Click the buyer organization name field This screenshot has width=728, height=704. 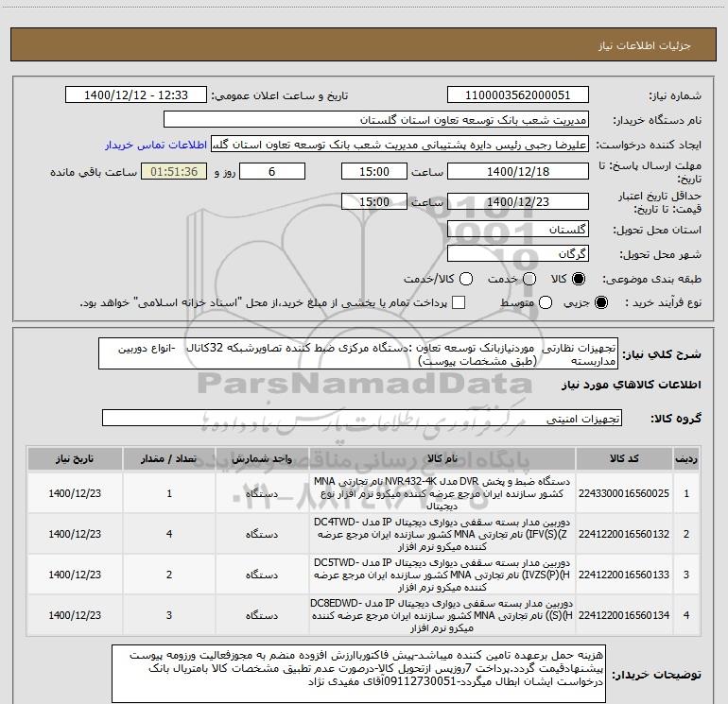(x=376, y=120)
